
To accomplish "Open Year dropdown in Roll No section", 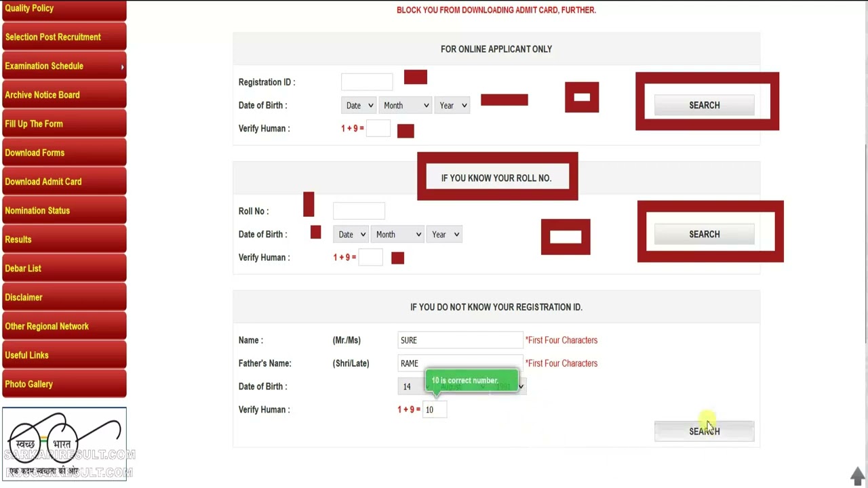I will (445, 235).
